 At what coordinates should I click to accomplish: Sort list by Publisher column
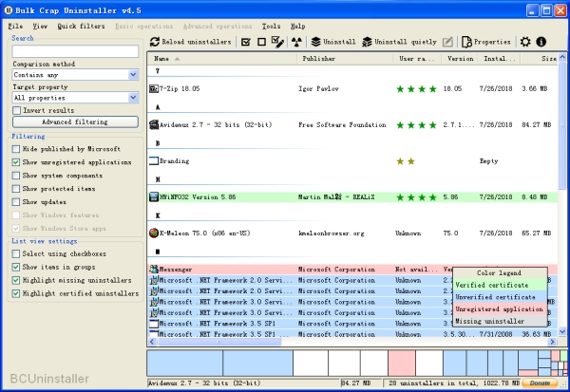[345, 59]
